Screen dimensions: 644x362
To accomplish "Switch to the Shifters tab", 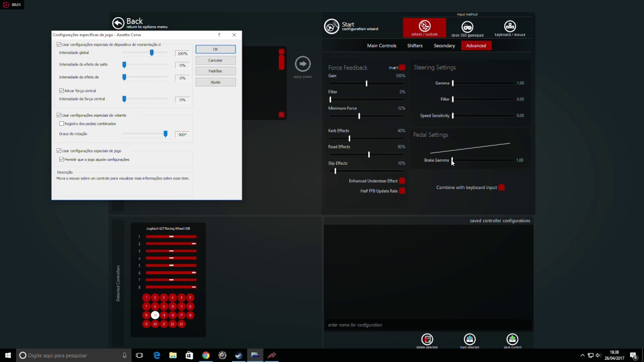I will click(415, 46).
